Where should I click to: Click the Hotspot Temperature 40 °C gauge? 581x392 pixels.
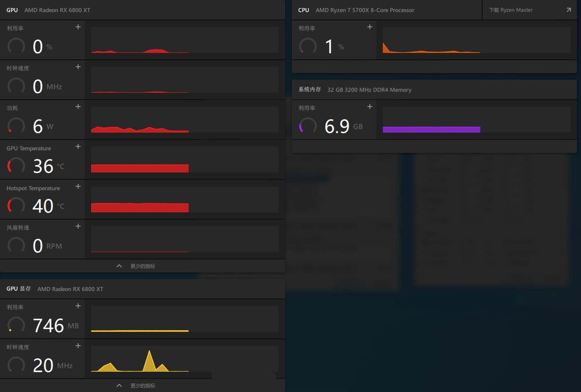click(x=16, y=206)
